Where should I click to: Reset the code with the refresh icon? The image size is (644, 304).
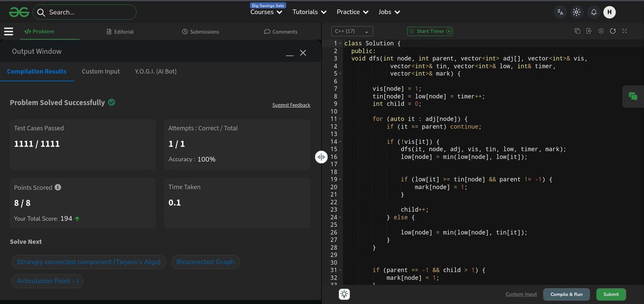[613, 31]
